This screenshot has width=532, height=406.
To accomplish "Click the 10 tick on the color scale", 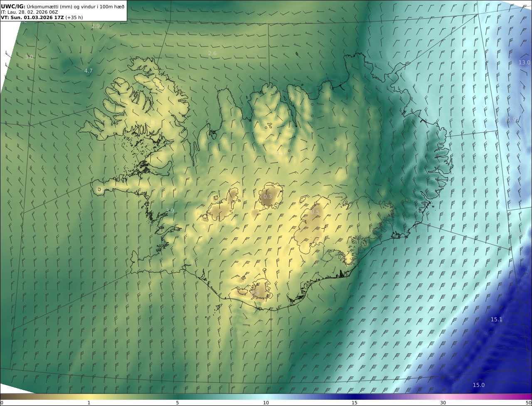I will (266, 403).
